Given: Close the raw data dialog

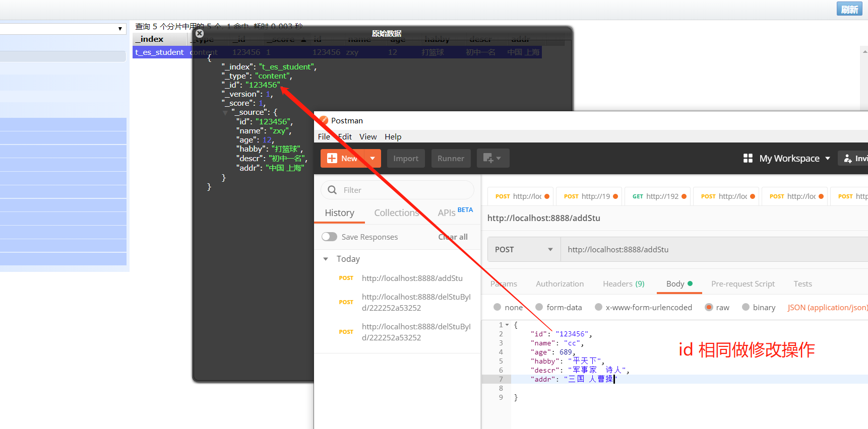Looking at the screenshot, I should coord(200,33).
